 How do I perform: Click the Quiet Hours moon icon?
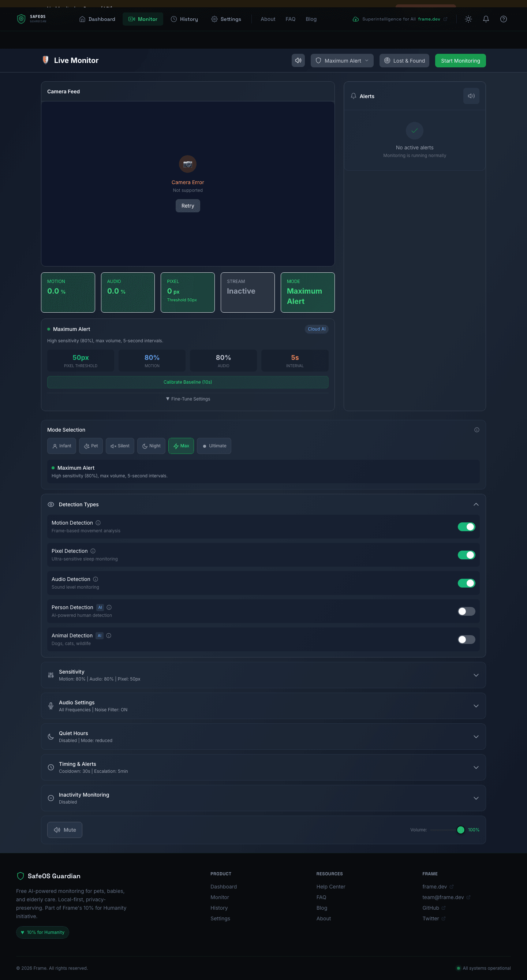pos(51,737)
